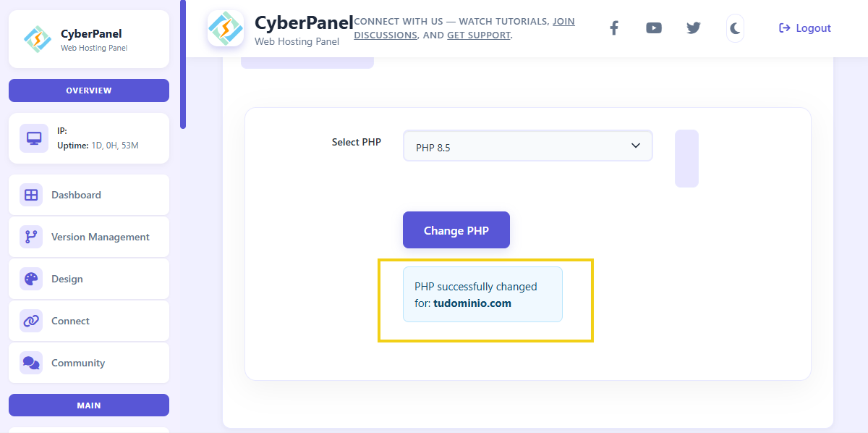
Task: Click the Design palette icon
Action: click(x=31, y=279)
